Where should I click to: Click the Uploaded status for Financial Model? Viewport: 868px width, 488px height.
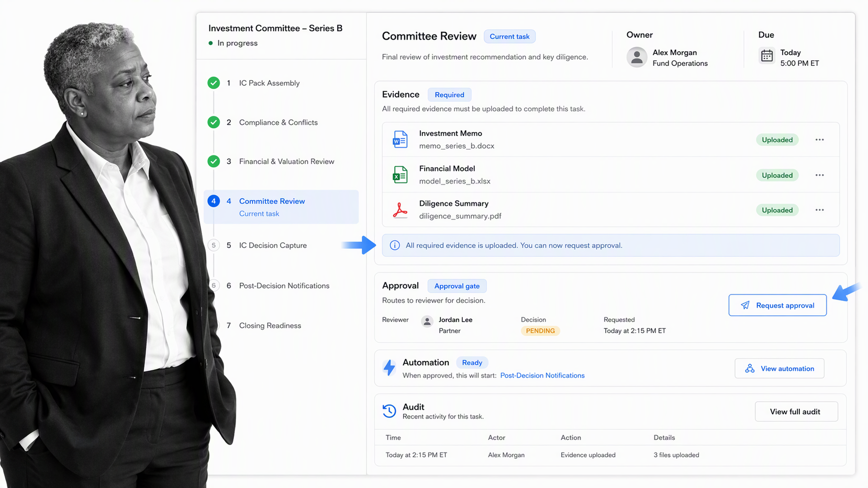coord(777,175)
